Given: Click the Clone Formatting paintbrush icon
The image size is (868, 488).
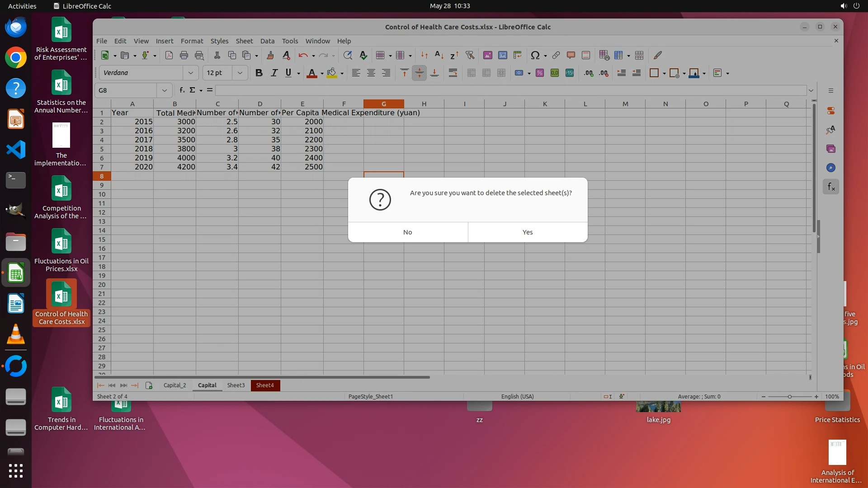Looking at the screenshot, I should point(270,55).
